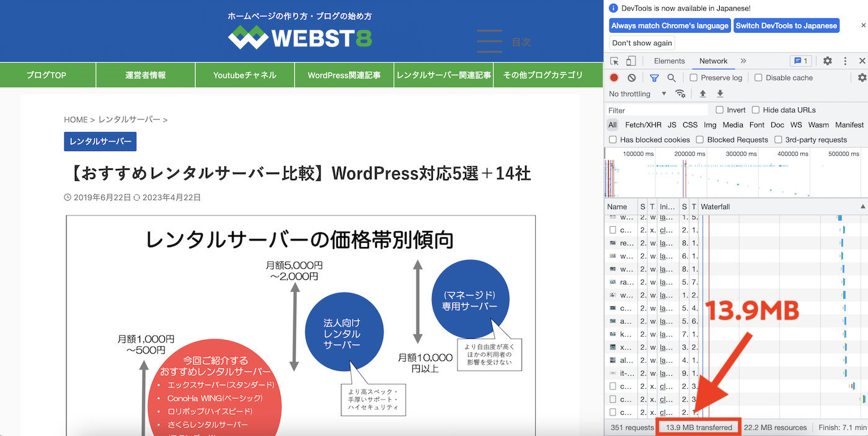The image size is (868, 436).
Task: Open DevTools network settings gear
Action: coord(863,77)
